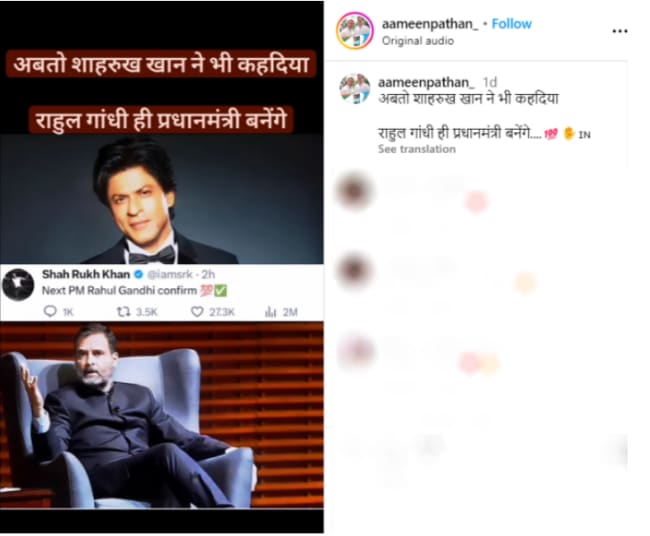Image resolution: width=650 pixels, height=536 pixels.
Task: Click the views bar-chart icon showing 2M
Action: pos(270,312)
